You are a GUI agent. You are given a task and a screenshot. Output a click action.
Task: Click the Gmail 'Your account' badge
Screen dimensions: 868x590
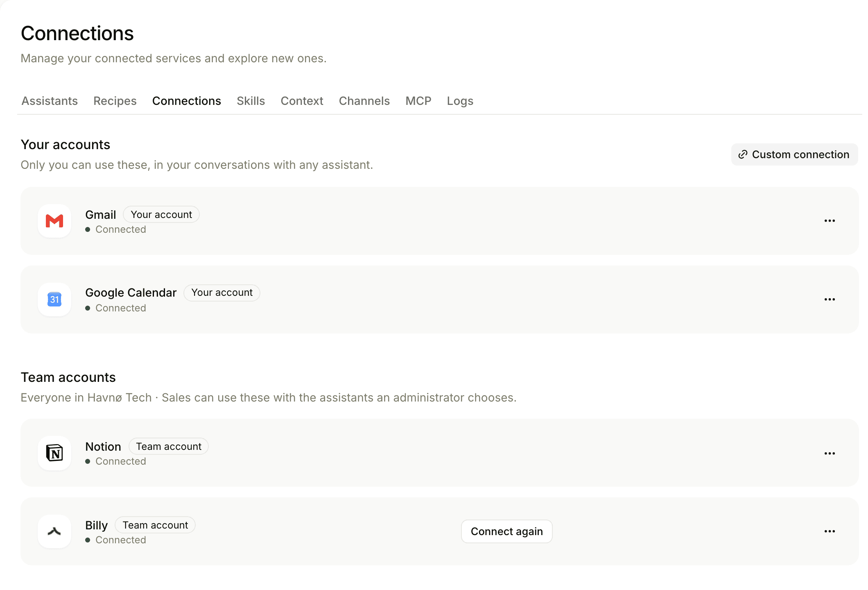(x=161, y=215)
